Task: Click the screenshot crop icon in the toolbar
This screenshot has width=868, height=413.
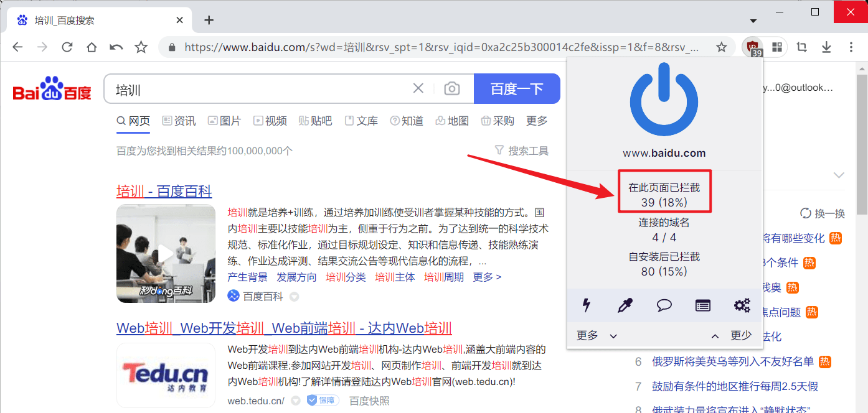Action: pyautogui.click(x=801, y=47)
